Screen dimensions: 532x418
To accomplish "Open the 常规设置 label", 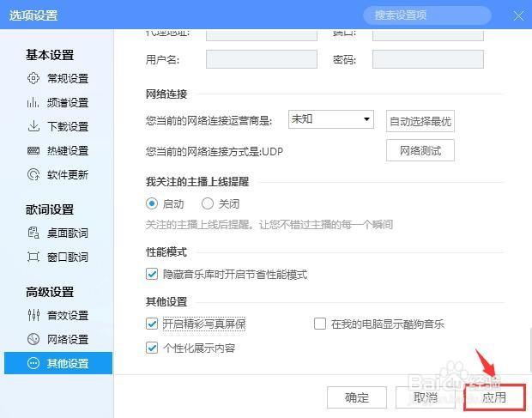I will pos(68,79).
